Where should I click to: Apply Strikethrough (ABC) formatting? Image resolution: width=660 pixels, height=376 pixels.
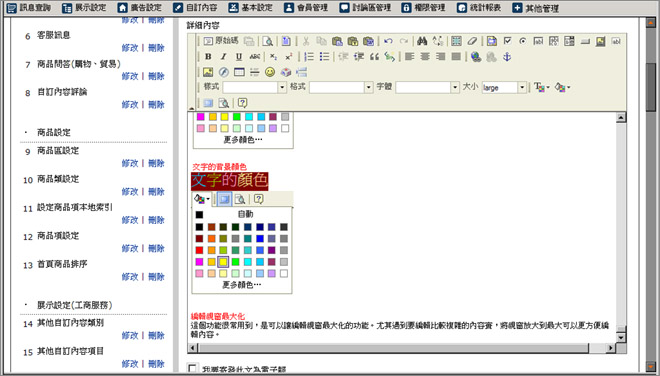click(x=254, y=56)
